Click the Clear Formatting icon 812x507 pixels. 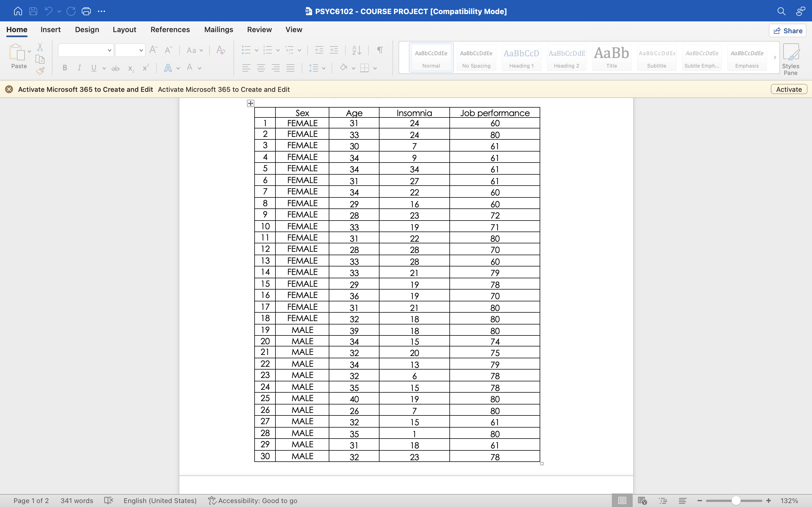220,50
